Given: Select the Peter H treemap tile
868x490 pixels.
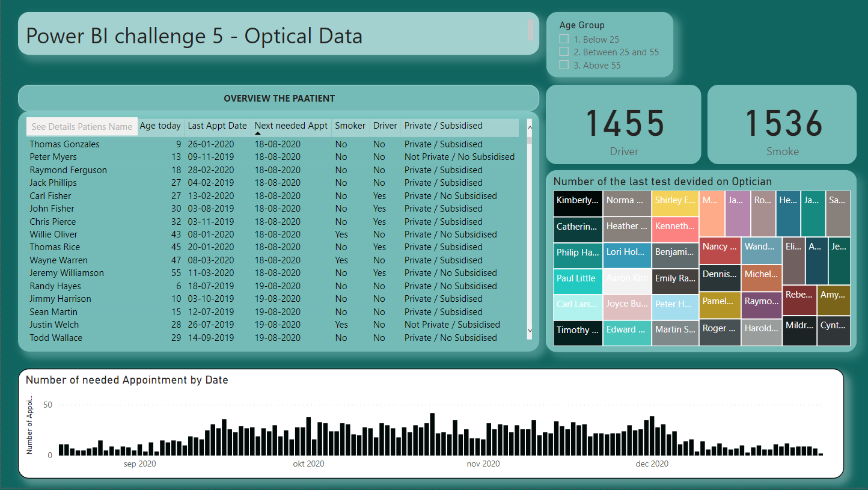Looking at the screenshot, I should coord(676,307).
